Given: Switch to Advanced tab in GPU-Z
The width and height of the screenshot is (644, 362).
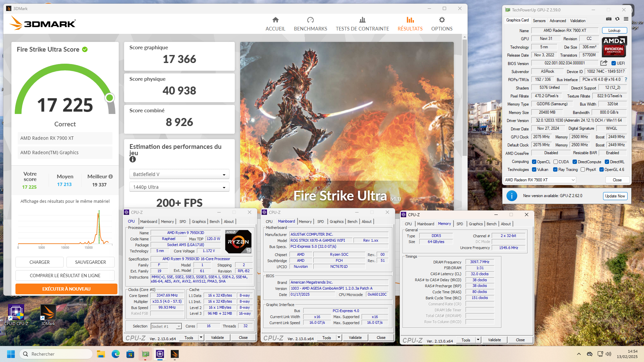Looking at the screenshot, I should tap(557, 21).
